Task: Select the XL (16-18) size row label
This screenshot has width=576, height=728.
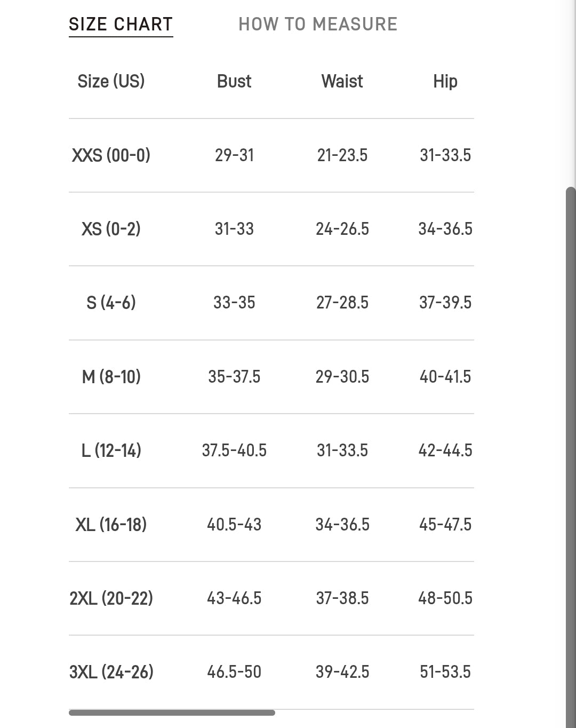Action: 111,525
